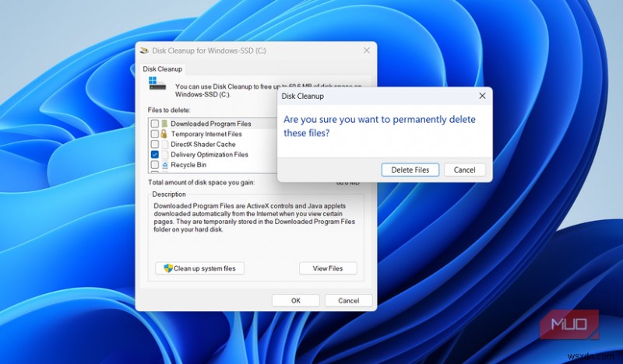Confirm with the Delete Files button

(410, 170)
